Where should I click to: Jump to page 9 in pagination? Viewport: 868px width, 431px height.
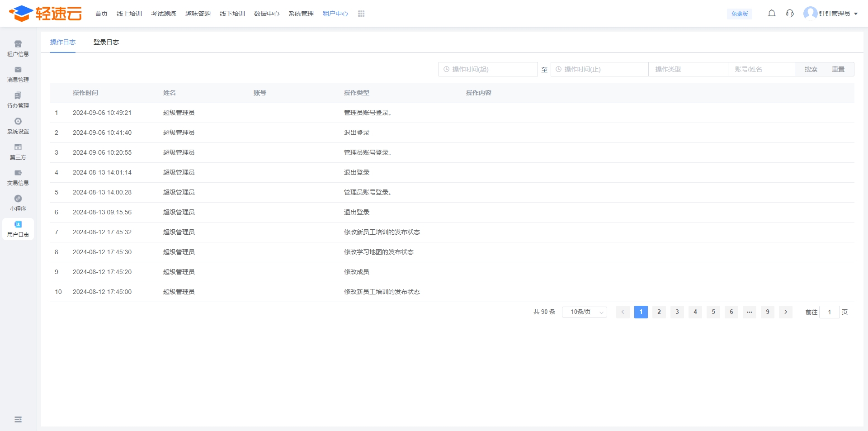point(768,312)
